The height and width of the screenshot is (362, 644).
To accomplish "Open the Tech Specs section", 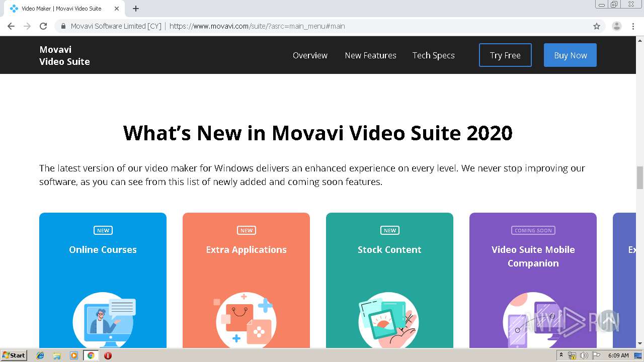I will coord(433,55).
